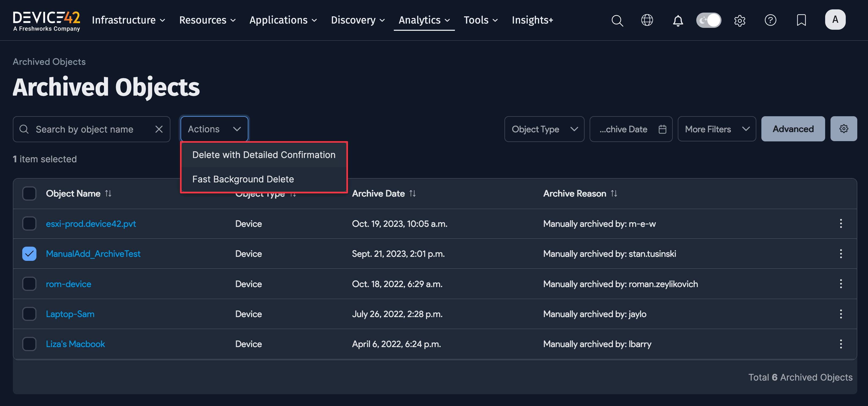The height and width of the screenshot is (406, 868).
Task: Tick the select-all header checkbox
Action: click(x=29, y=193)
